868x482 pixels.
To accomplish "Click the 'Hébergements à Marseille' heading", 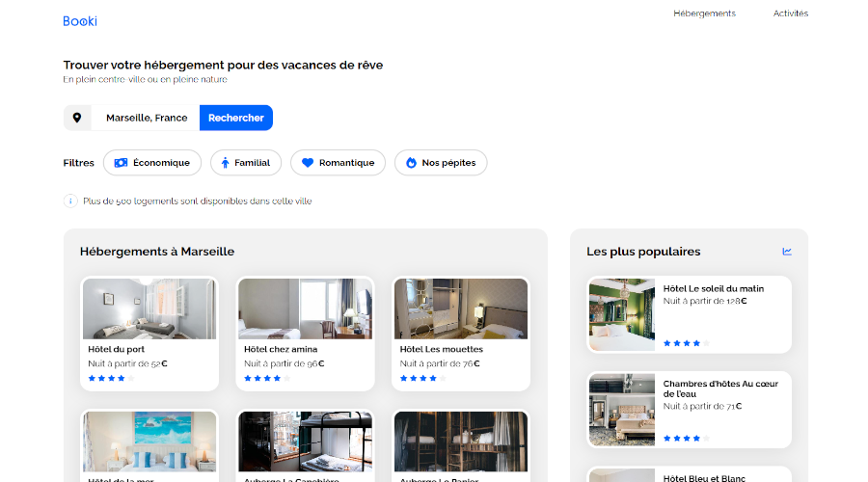I will 157,252.
